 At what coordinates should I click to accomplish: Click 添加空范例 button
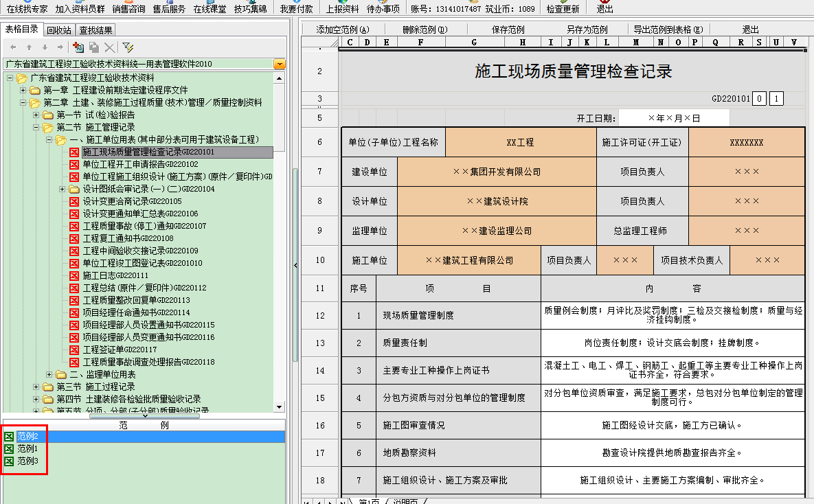pyautogui.click(x=343, y=30)
